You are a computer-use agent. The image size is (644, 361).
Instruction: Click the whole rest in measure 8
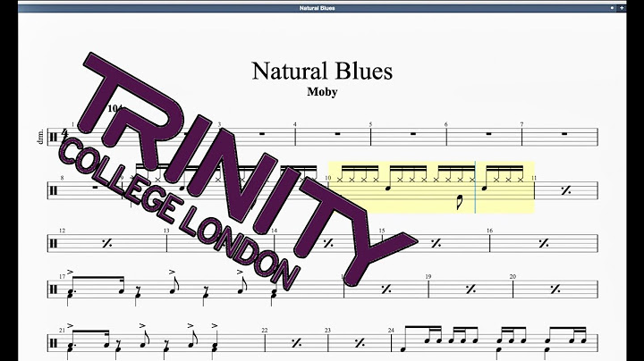[x=96, y=188]
